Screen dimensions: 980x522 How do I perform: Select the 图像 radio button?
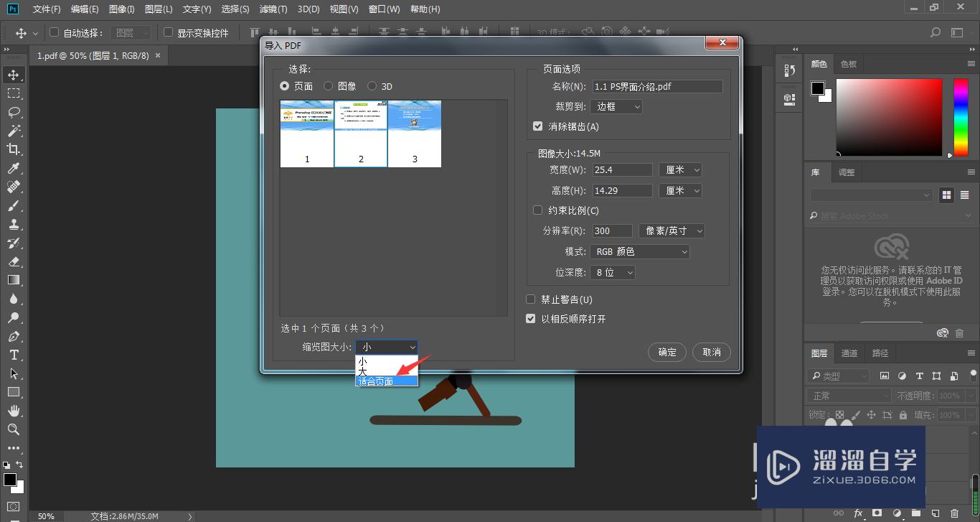coord(328,86)
